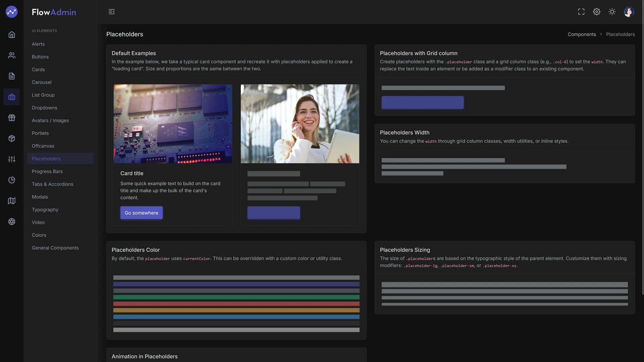Open the document pages sidebar icon

pyautogui.click(x=12, y=76)
